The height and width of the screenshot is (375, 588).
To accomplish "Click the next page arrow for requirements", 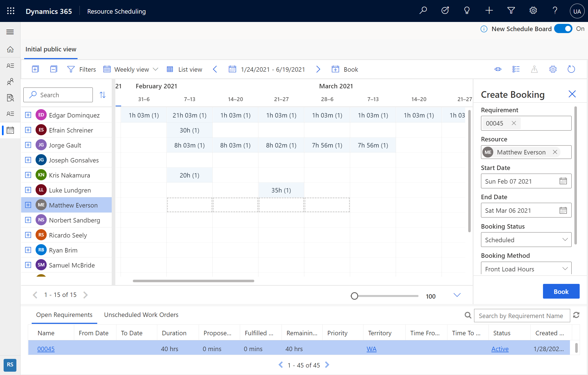I will [x=327, y=365].
